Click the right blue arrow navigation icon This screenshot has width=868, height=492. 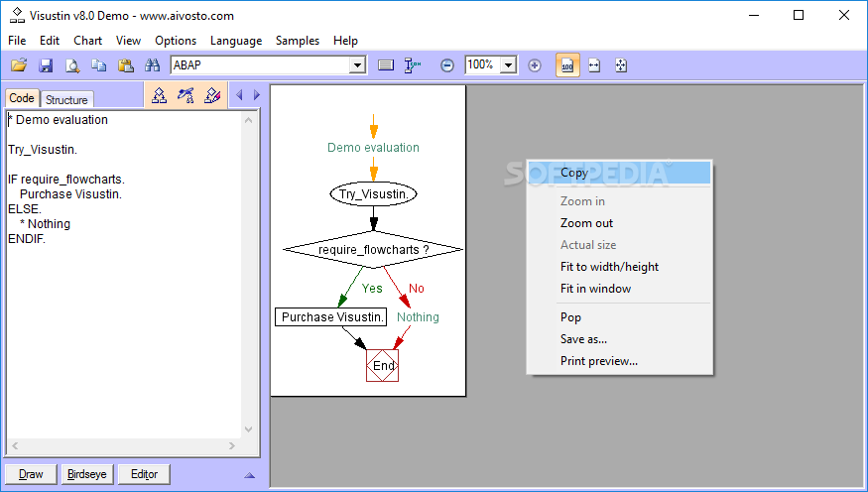pyautogui.click(x=257, y=95)
